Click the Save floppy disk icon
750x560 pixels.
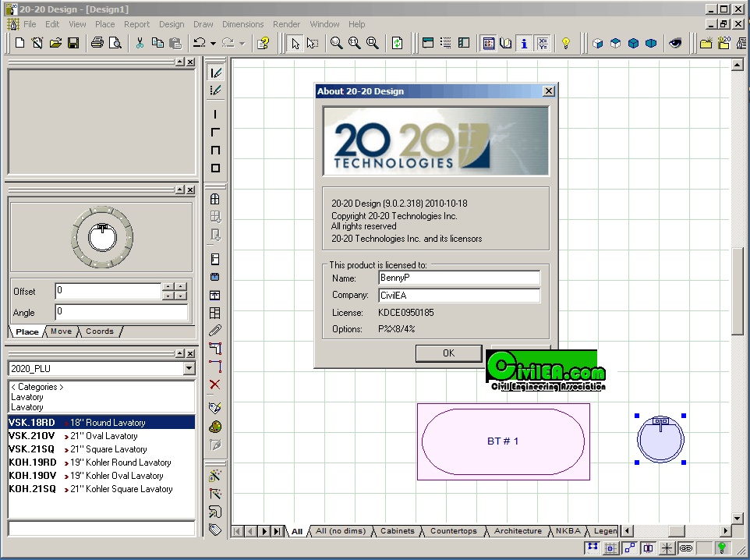[73, 44]
